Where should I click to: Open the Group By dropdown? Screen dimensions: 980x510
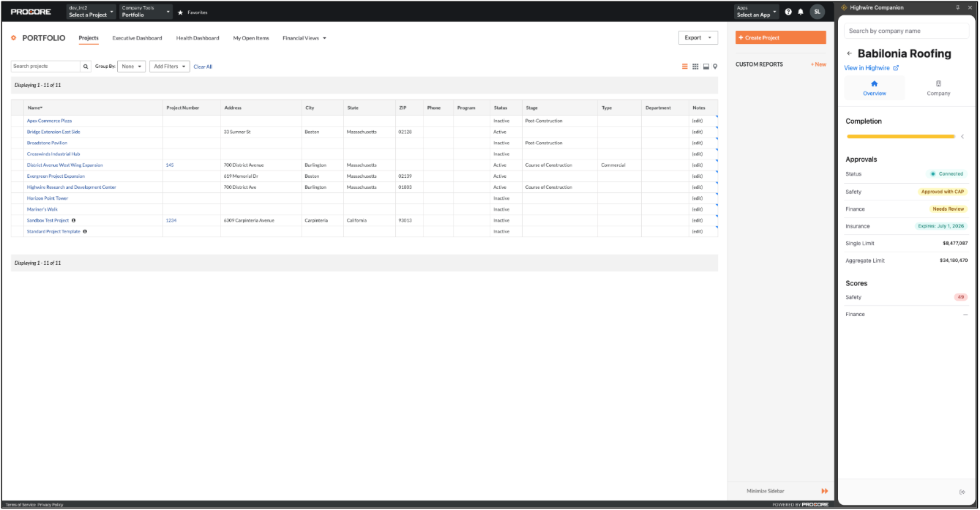pyautogui.click(x=131, y=67)
